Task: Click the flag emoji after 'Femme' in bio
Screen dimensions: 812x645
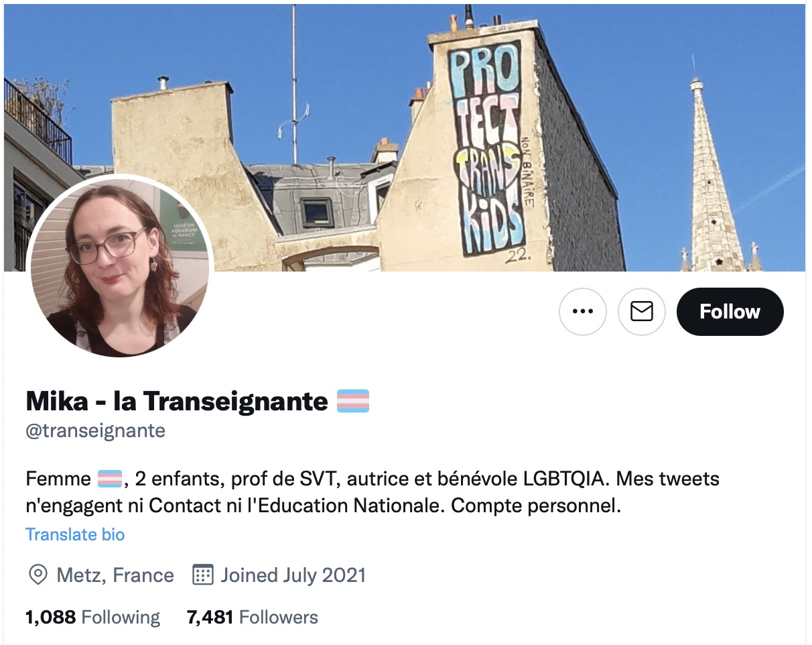Action: [110, 479]
